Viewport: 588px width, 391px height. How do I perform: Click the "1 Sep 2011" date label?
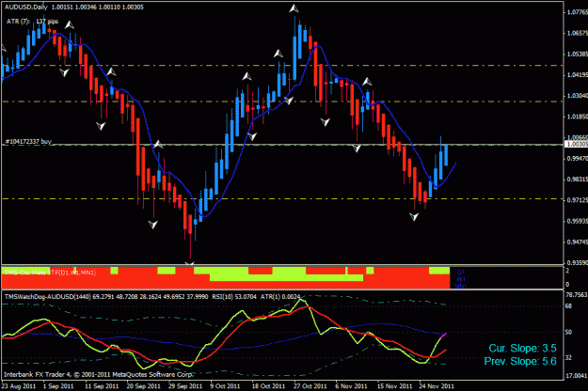[58, 385]
